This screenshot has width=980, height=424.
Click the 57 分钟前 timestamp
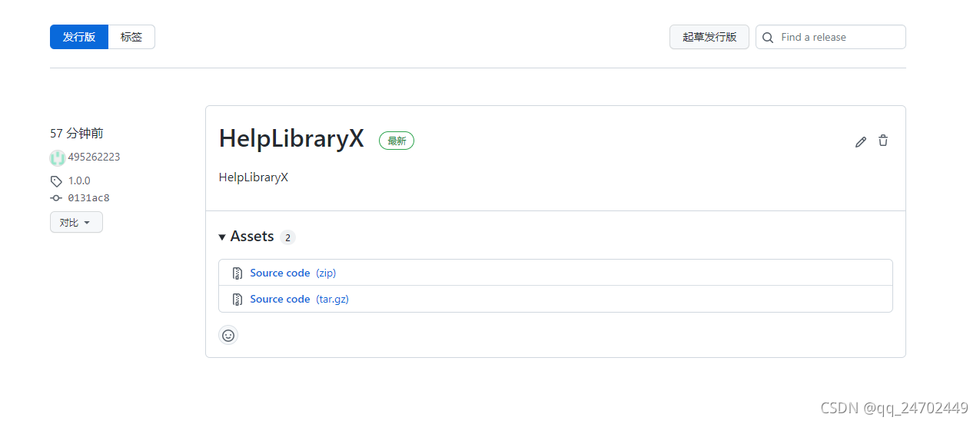coord(77,133)
